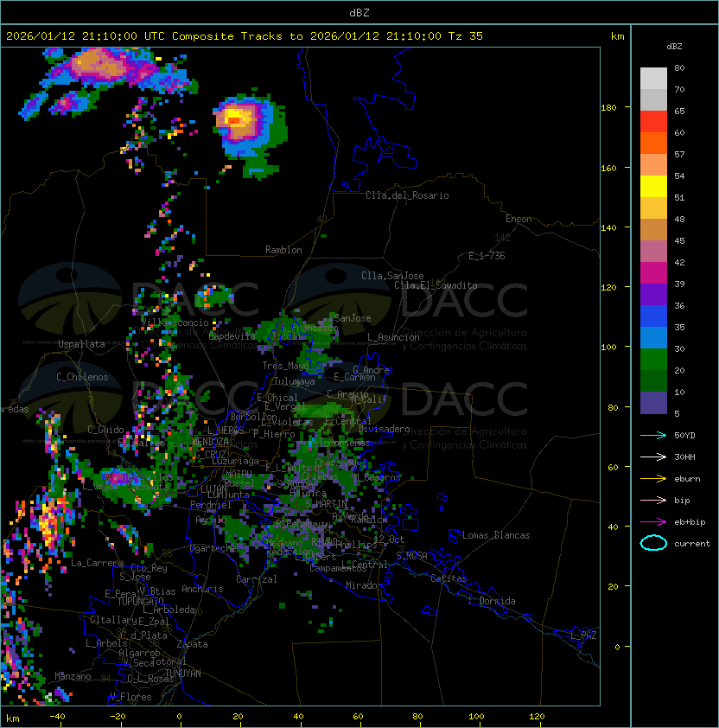Viewport: 719px width, 728px height.
Task: Click the 'Anchoris' map label
Action: pos(202,589)
